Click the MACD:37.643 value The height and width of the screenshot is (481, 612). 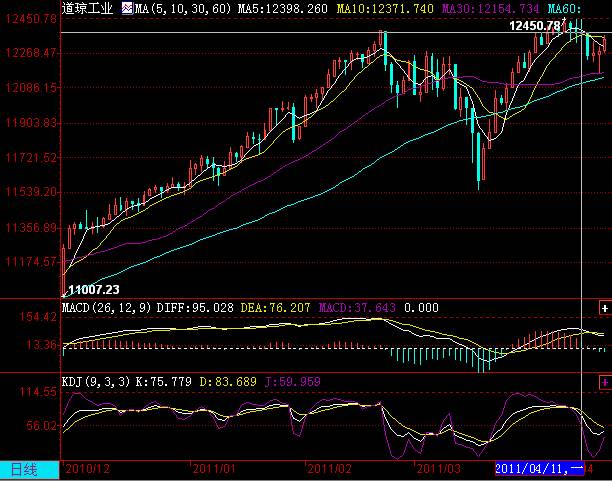click(x=358, y=308)
